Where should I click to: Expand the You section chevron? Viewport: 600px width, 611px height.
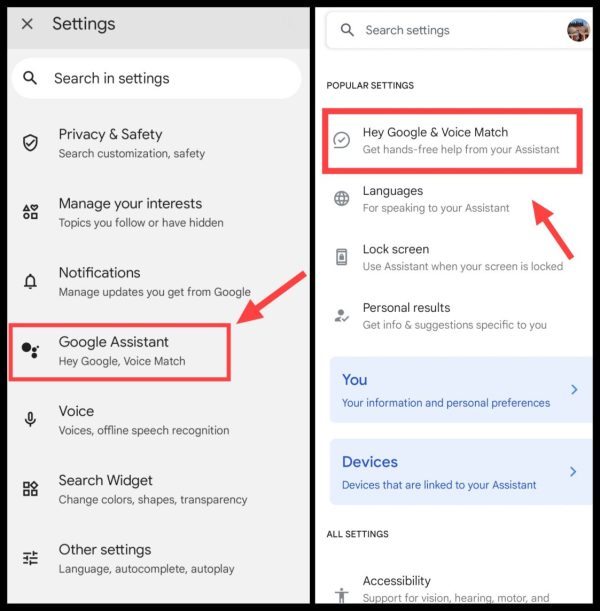(574, 389)
